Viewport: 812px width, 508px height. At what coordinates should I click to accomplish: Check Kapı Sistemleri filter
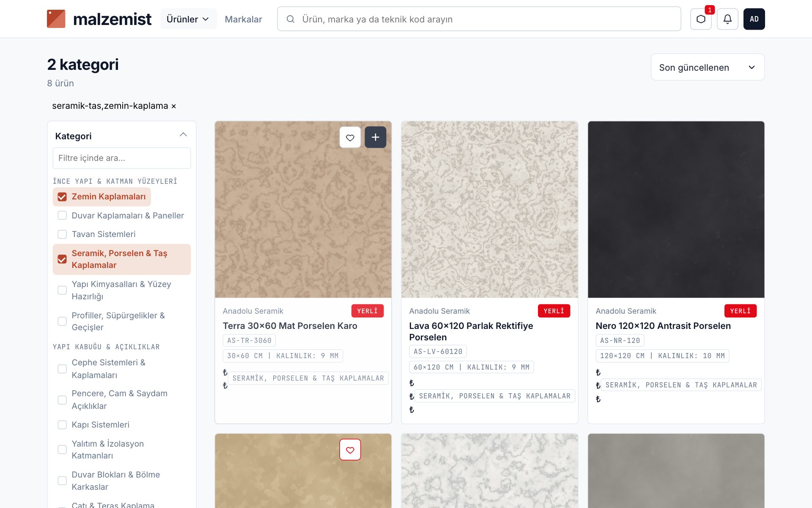coord(62,425)
